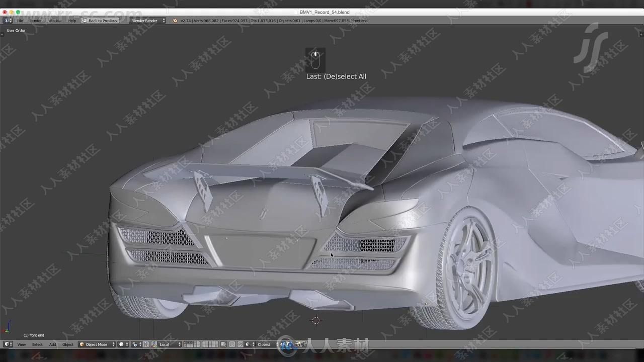Click the Objects:0/61 statistic
The height and width of the screenshot is (362, 644).
[x=289, y=21]
